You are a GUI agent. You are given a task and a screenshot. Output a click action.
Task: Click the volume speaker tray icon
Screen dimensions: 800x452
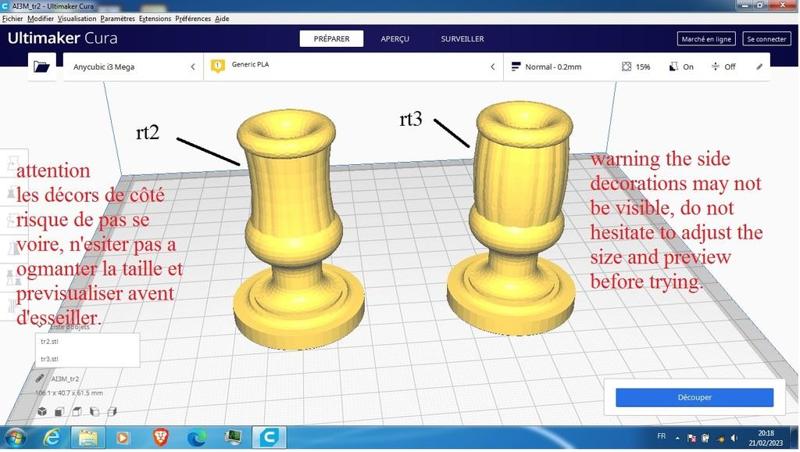point(734,438)
